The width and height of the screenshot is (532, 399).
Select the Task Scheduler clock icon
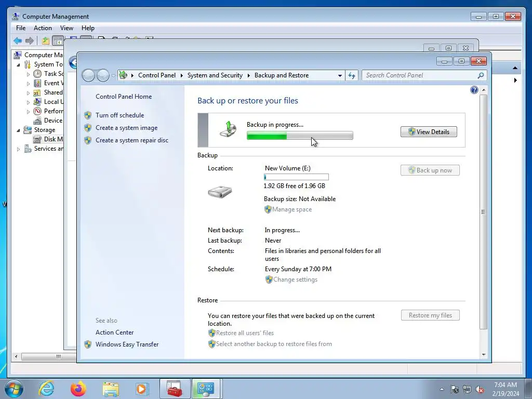click(x=37, y=74)
